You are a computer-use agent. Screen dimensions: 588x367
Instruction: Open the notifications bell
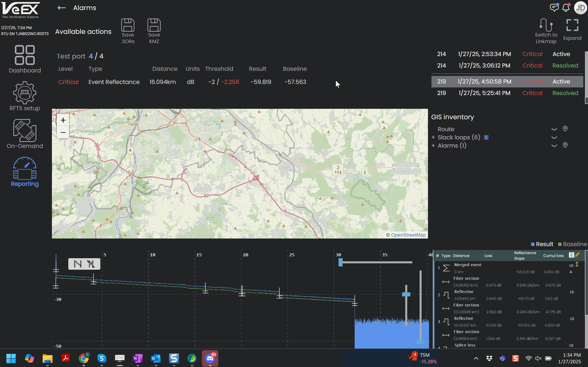pyautogui.click(x=566, y=8)
